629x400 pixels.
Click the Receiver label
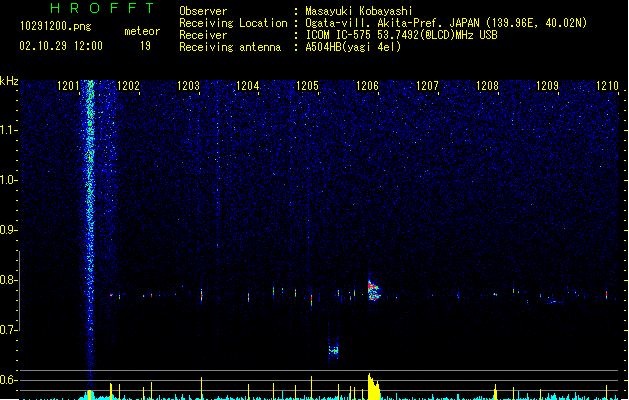[203, 35]
